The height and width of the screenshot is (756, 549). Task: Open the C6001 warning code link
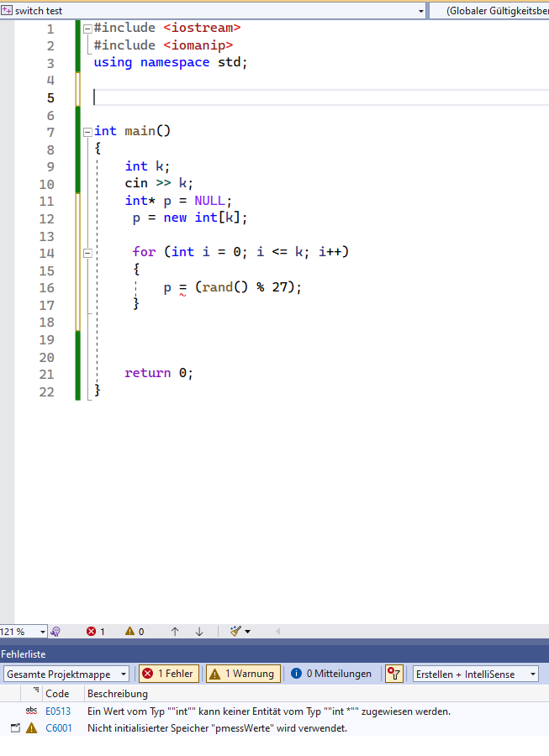[x=58, y=728]
